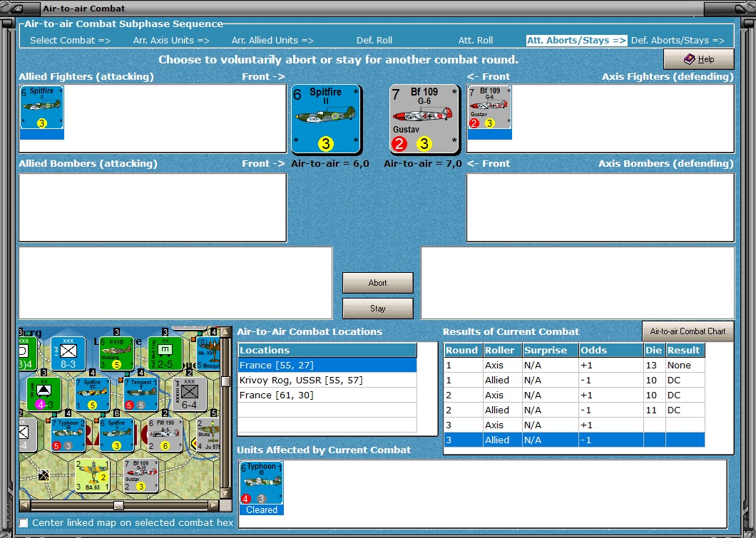Click the Tempest V counter on the map
The height and width of the screenshot is (538, 756).
click(141, 394)
